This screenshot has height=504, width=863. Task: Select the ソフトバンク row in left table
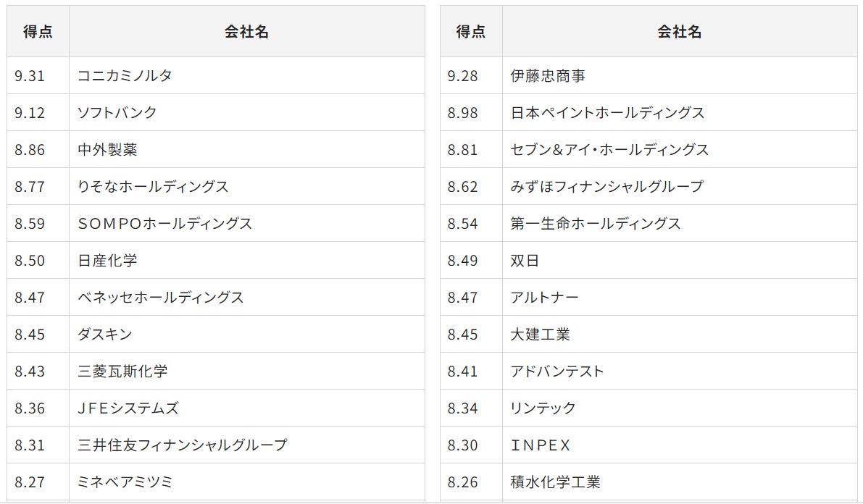[117, 112]
